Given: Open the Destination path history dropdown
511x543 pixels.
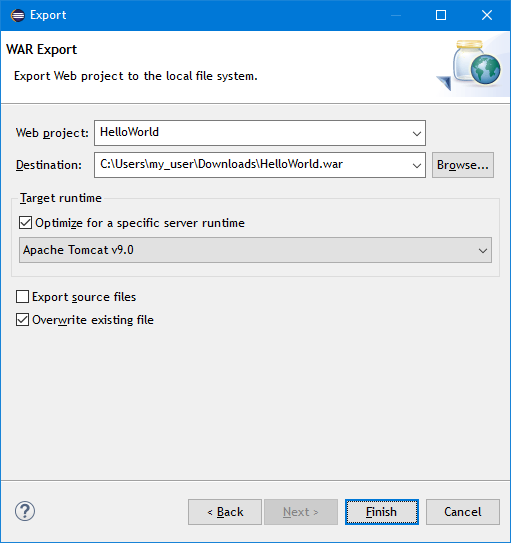Looking at the screenshot, I should pos(417,166).
